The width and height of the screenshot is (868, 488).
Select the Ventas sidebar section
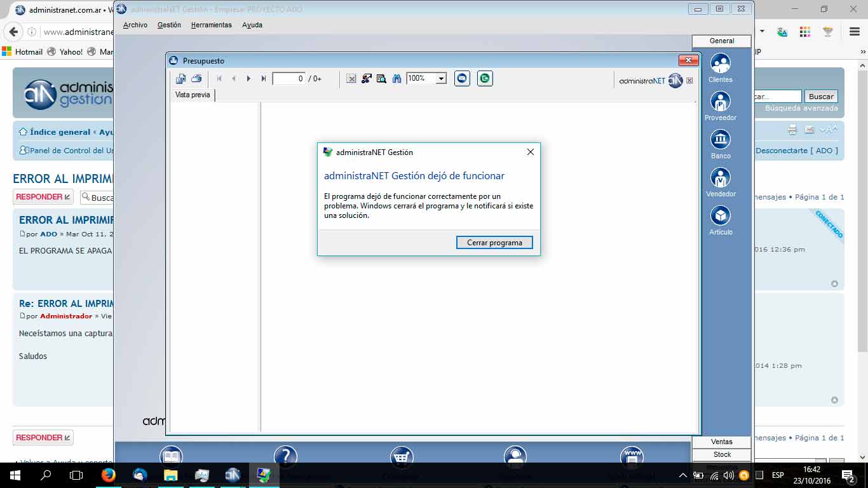pos(721,442)
